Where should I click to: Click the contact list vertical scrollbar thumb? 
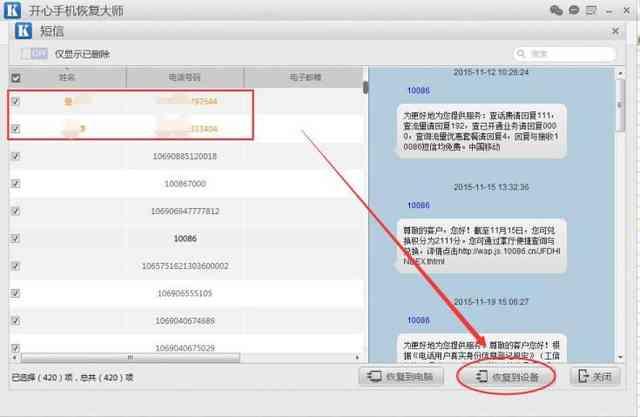coord(365,87)
